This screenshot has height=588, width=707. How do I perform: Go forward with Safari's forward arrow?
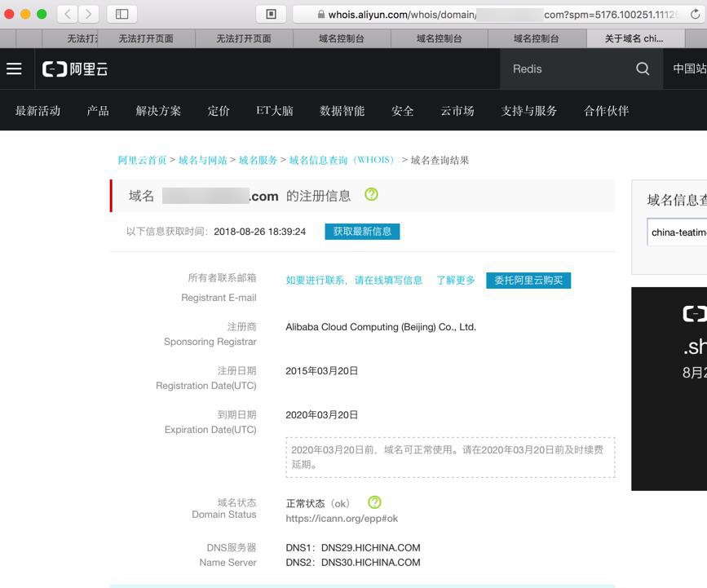(x=88, y=14)
